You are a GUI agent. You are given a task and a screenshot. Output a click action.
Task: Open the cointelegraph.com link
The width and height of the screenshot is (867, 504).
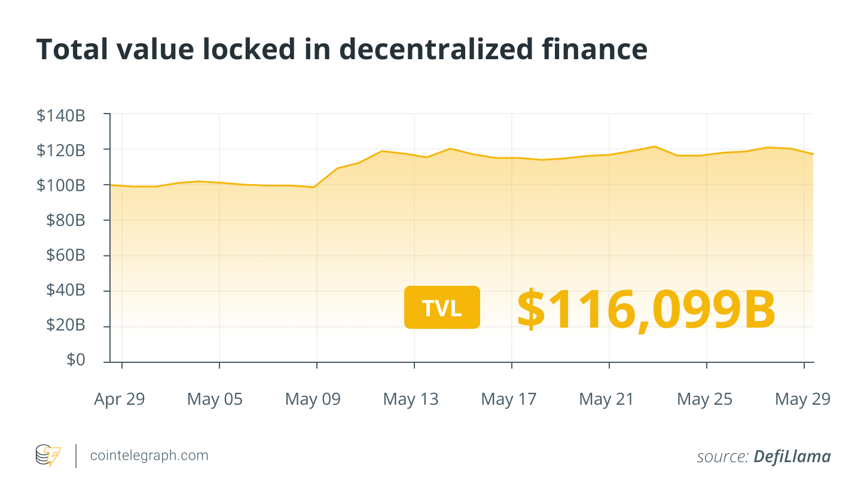[149, 456]
